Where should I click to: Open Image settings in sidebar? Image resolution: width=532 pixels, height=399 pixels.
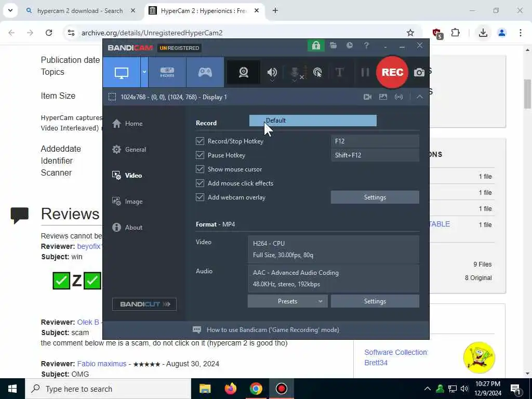point(127,202)
